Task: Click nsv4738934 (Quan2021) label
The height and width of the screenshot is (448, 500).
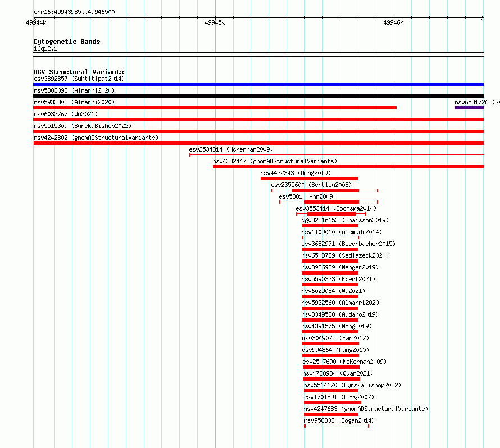Action: pyautogui.click(x=338, y=373)
